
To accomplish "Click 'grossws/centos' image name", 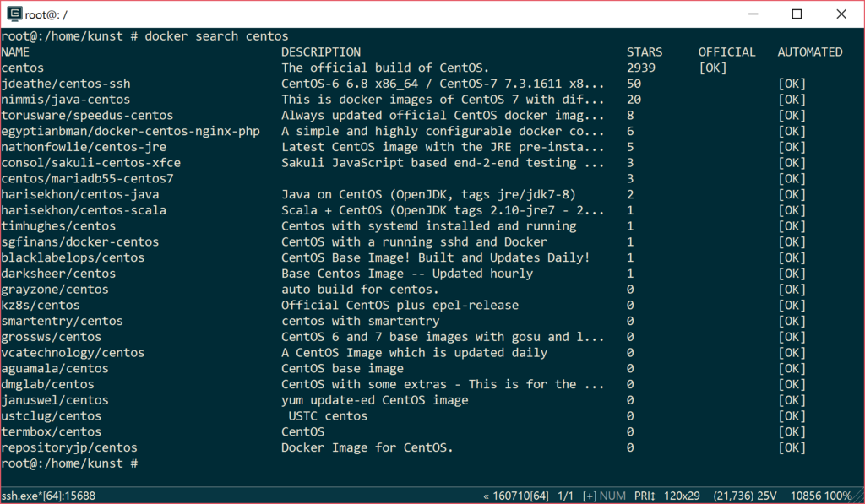I will coord(52,337).
